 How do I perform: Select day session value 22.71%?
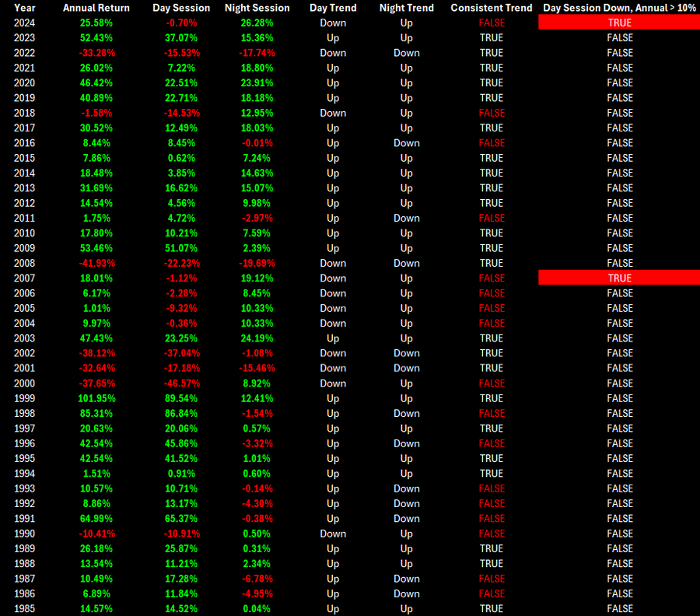(181, 98)
